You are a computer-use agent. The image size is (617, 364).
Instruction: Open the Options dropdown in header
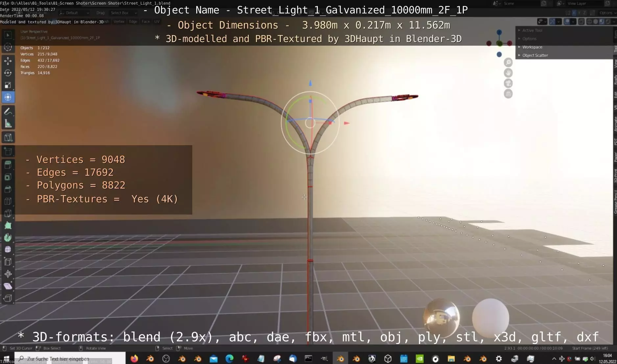pos(607,13)
